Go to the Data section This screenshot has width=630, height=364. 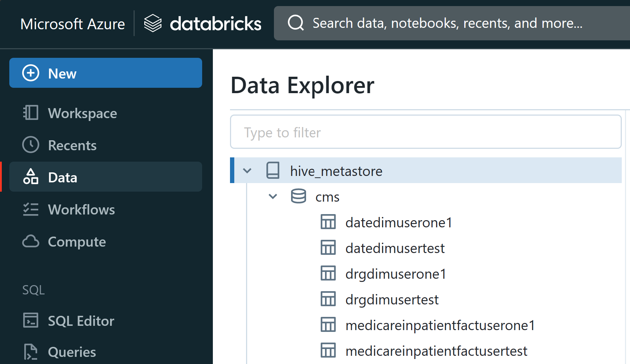pyautogui.click(x=63, y=177)
